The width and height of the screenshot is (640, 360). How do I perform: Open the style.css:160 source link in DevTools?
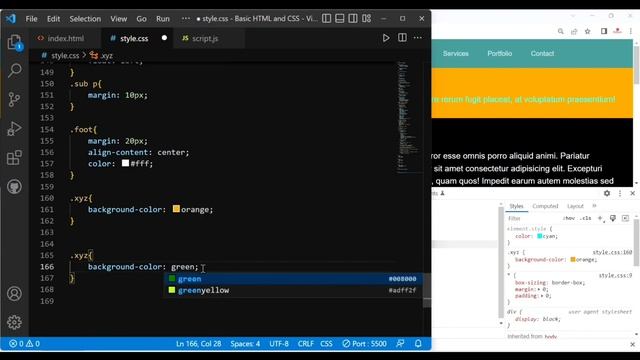[612, 253]
